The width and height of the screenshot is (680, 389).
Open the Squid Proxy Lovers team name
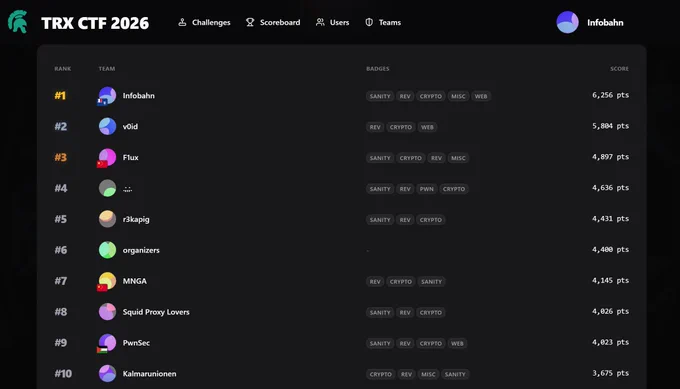point(156,312)
